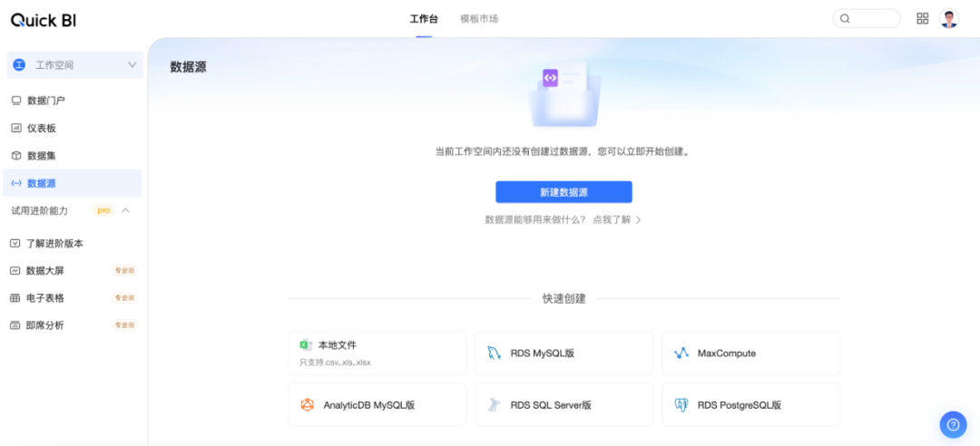This screenshot has width=980, height=446.
Task: Click the 试用进阶能力 heading text
Action: coord(39,210)
